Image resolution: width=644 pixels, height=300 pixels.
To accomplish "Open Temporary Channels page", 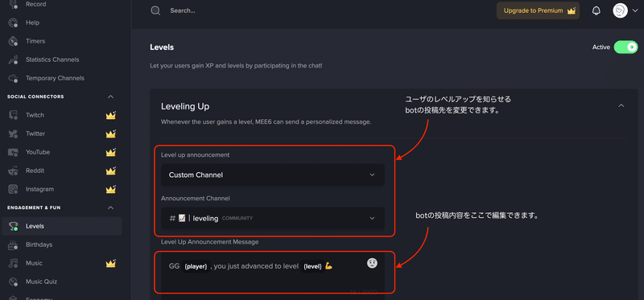I will tap(55, 78).
